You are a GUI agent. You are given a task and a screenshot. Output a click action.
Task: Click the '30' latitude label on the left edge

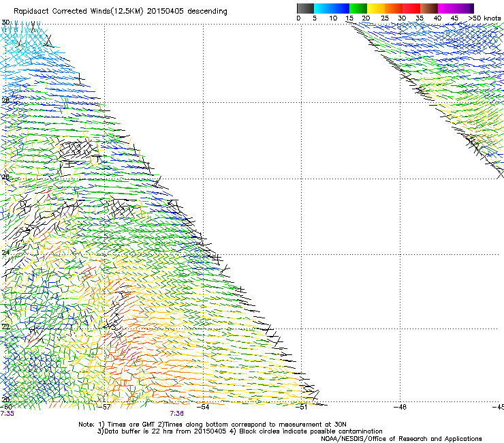click(x=5, y=22)
